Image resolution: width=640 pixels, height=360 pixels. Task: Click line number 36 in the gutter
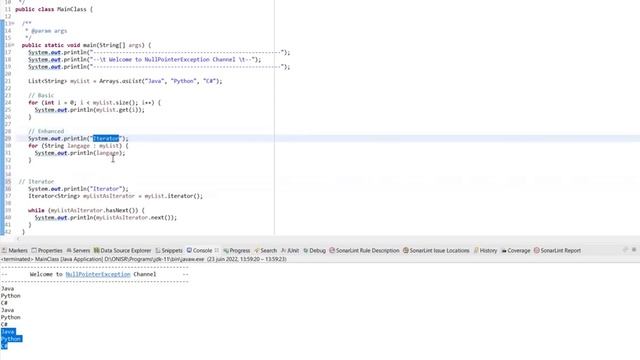point(8,189)
